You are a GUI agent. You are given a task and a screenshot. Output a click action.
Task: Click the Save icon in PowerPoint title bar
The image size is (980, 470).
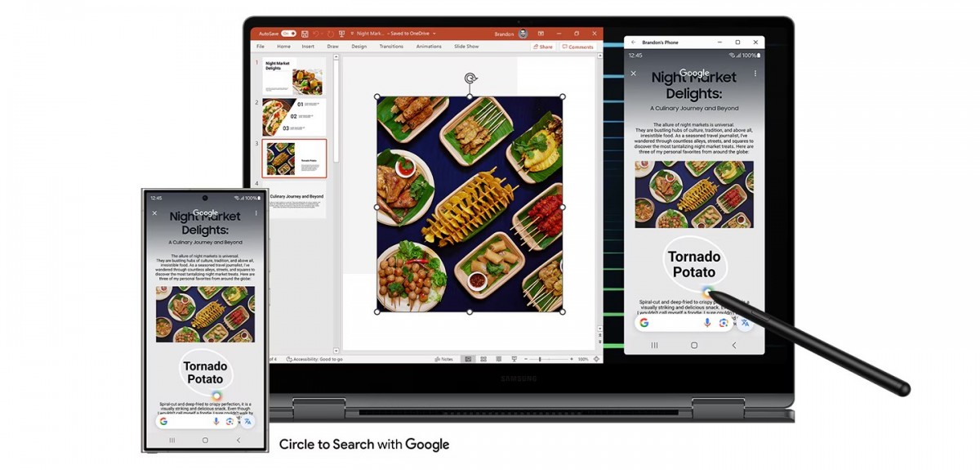point(305,34)
